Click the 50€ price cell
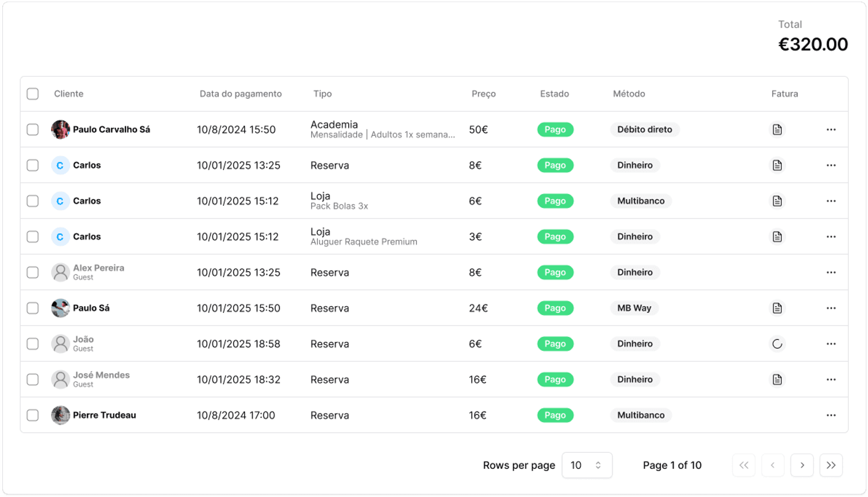This screenshot has height=497, width=868. [x=478, y=129]
